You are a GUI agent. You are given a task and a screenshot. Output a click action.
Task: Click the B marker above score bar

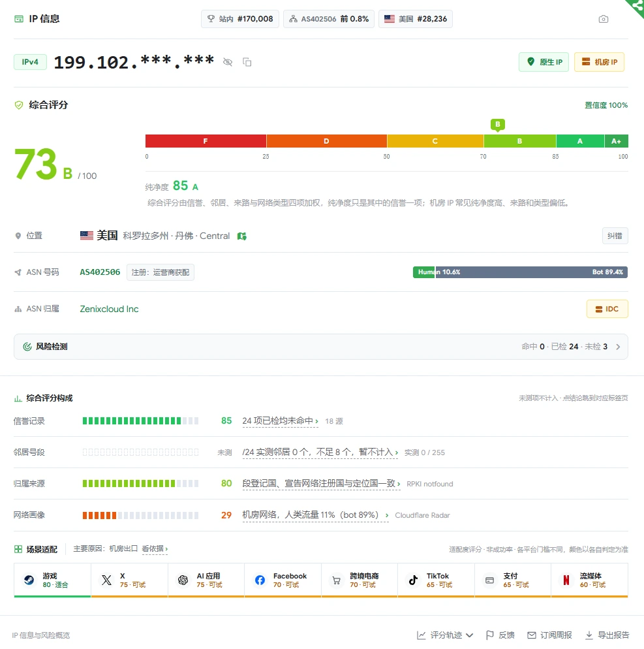(x=498, y=125)
